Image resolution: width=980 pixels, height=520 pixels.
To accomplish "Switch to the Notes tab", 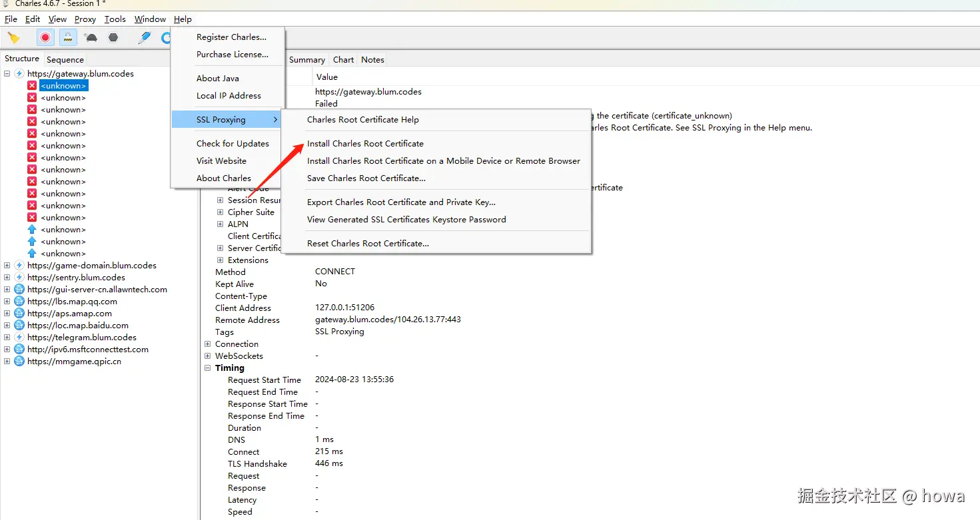I will tap(372, 59).
